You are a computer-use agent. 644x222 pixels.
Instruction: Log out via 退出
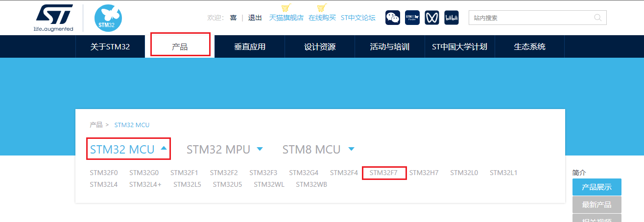coord(255,18)
